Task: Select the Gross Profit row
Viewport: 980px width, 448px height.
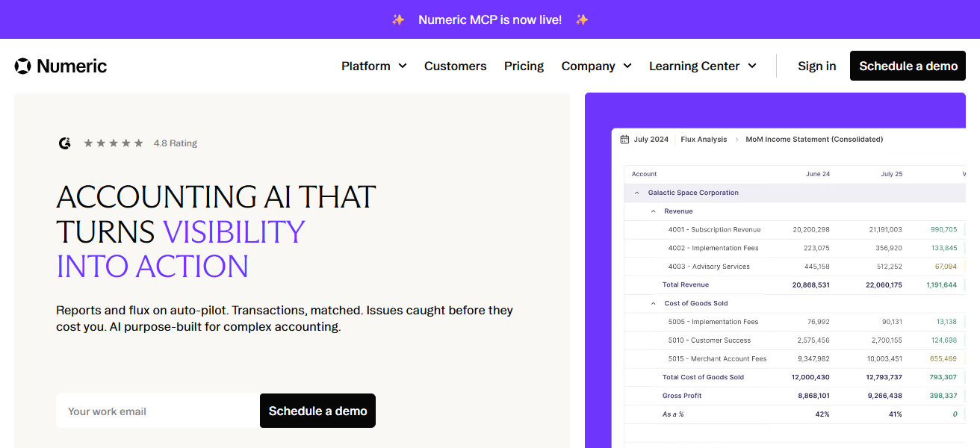Action: tap(795, 396)
